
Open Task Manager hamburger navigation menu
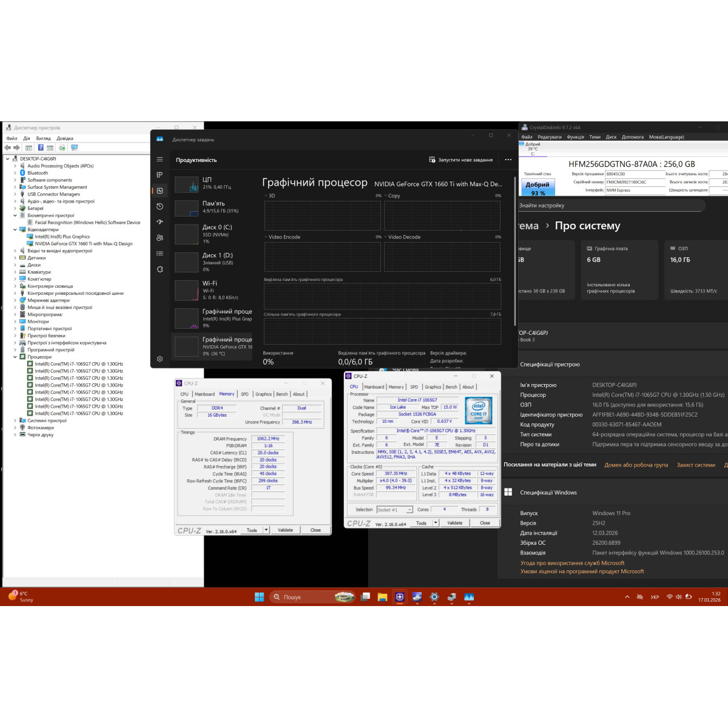160,160
